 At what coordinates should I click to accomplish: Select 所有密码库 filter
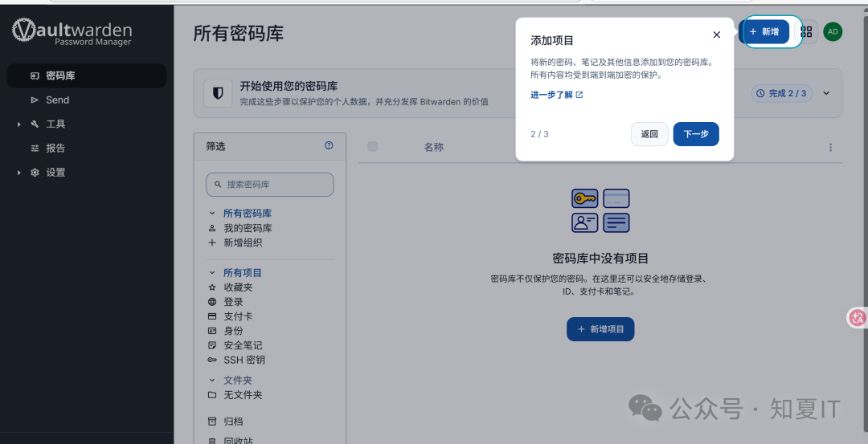pos(248,214)
